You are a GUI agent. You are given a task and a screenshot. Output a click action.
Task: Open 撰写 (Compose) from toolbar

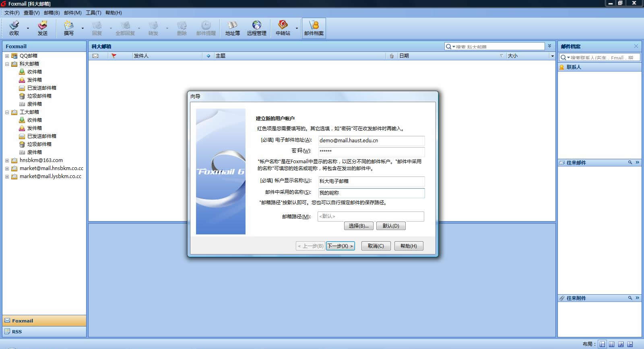(69, 28)
